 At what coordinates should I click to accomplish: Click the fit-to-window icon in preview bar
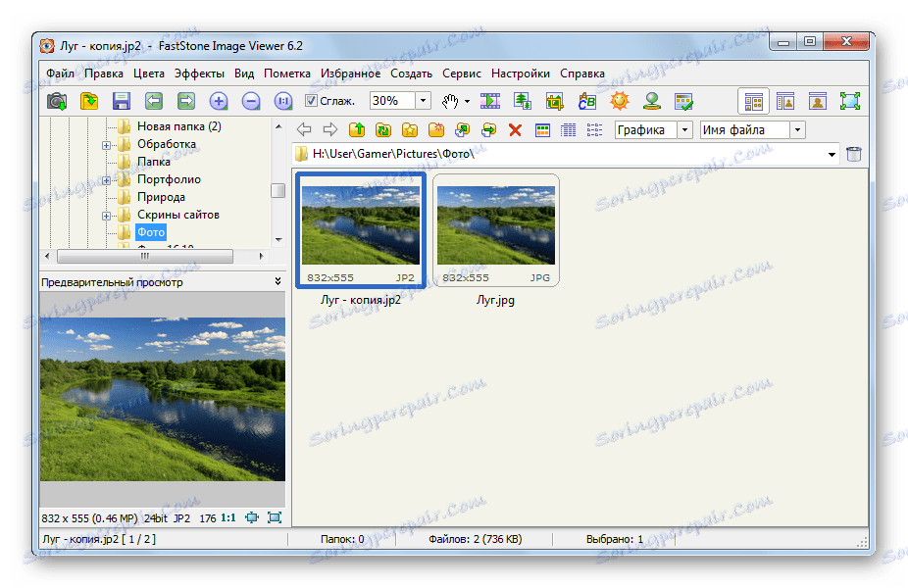[x=252, y=517]
